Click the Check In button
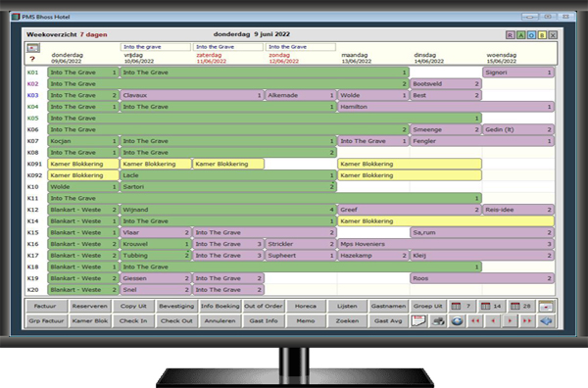The height and width of the screenshot is (388, 588). pos(133,321)
